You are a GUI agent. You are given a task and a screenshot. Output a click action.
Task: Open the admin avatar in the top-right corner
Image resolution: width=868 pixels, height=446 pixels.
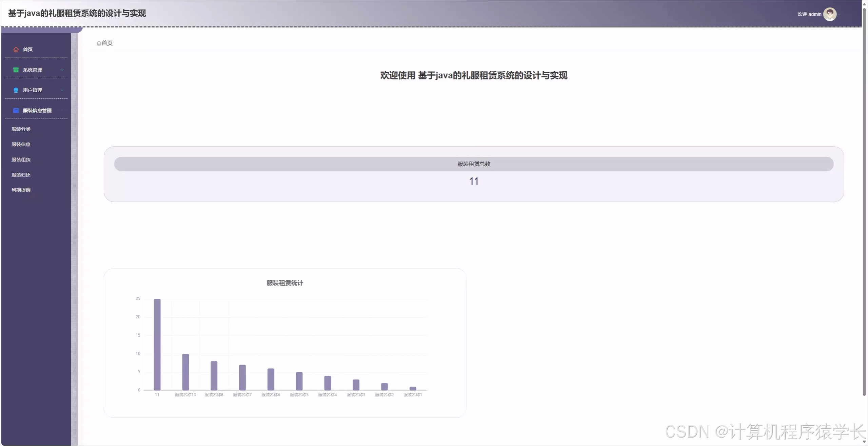click(830, 14)
